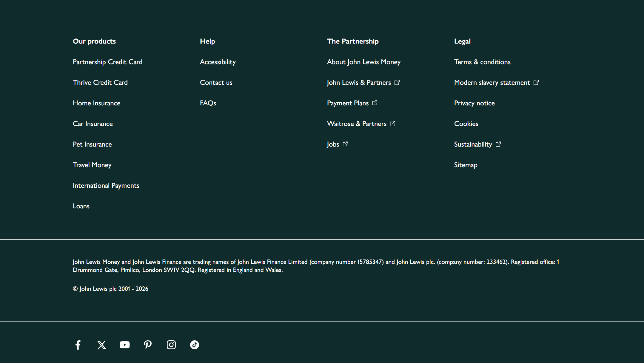This screenshot has height=363, width=644.
Task: Click the external link icon beside Jobs
Action: (x=346, y=144)
